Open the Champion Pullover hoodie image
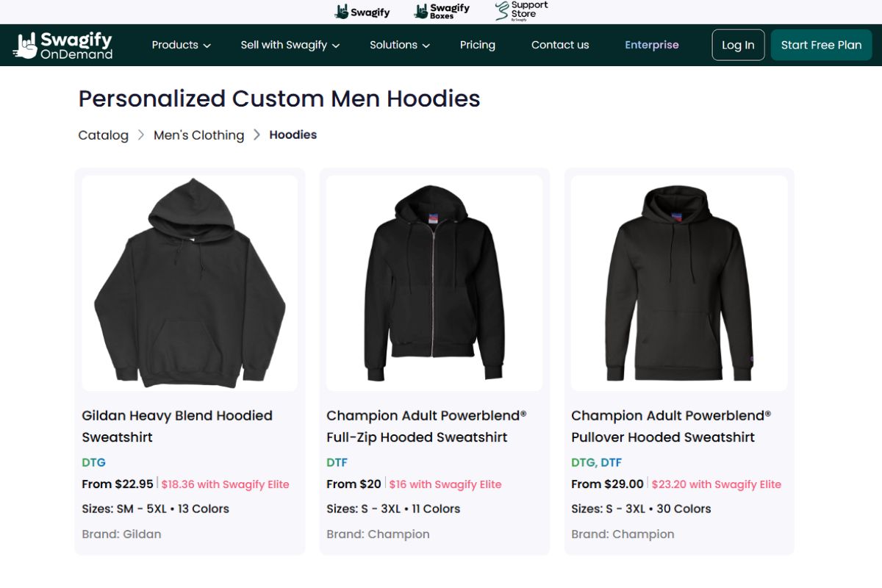882x588 pixels. pos(679,283)
